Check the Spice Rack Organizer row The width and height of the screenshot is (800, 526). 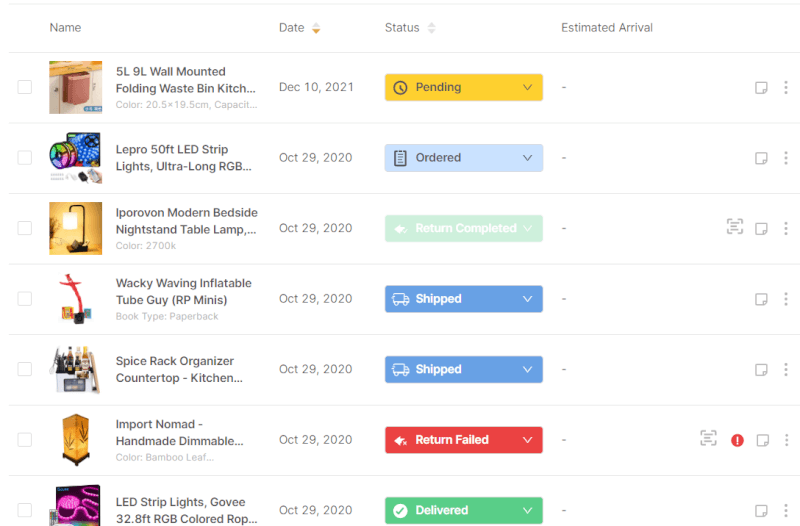pos(24,369)
